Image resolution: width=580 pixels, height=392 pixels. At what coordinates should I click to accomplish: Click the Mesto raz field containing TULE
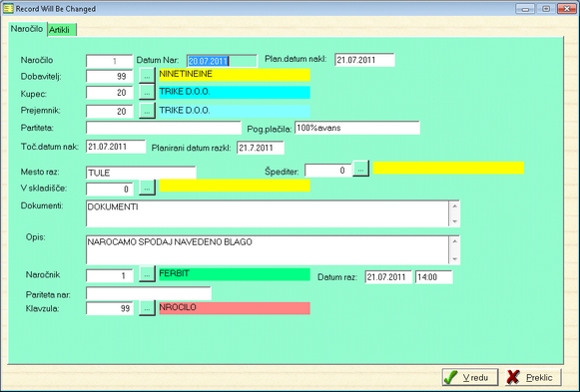click(141, 173)
